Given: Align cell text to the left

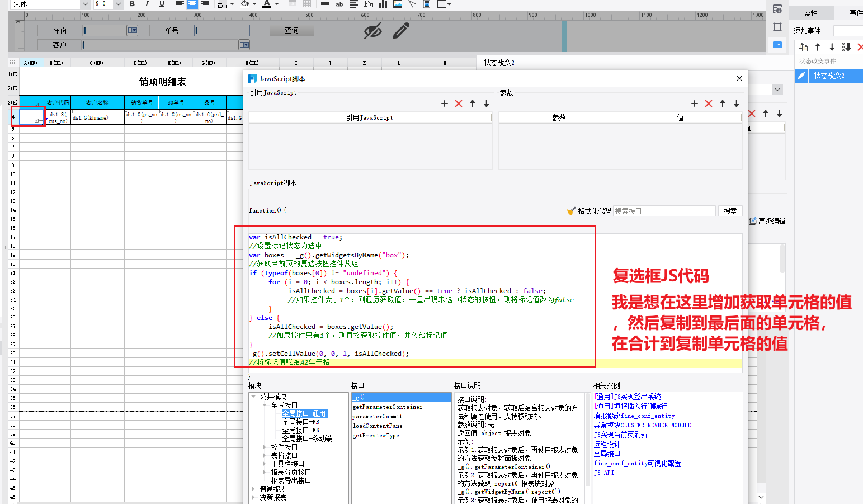Looking at the screenshot, I should pos(180,4).
